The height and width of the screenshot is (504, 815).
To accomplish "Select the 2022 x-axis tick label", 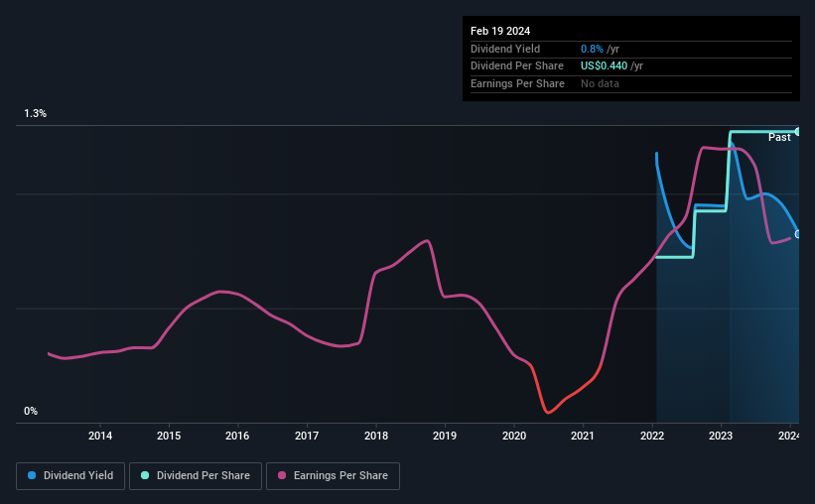I will click(652, 436).
